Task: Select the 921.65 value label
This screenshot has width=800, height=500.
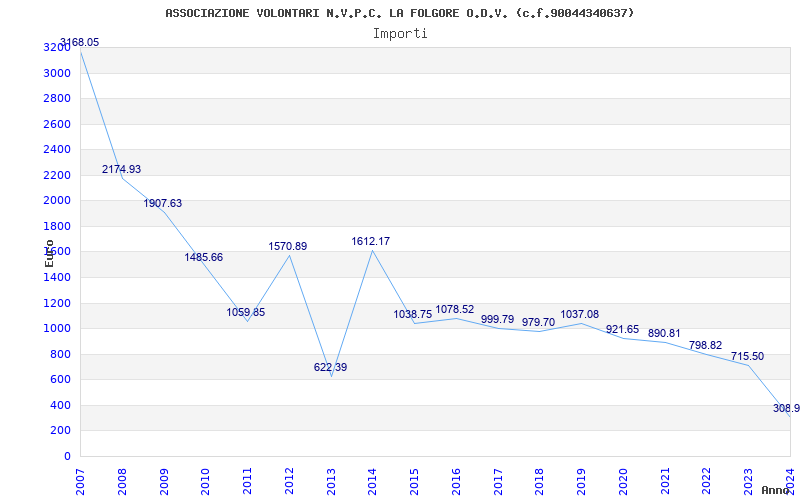Action: point(622,330)
